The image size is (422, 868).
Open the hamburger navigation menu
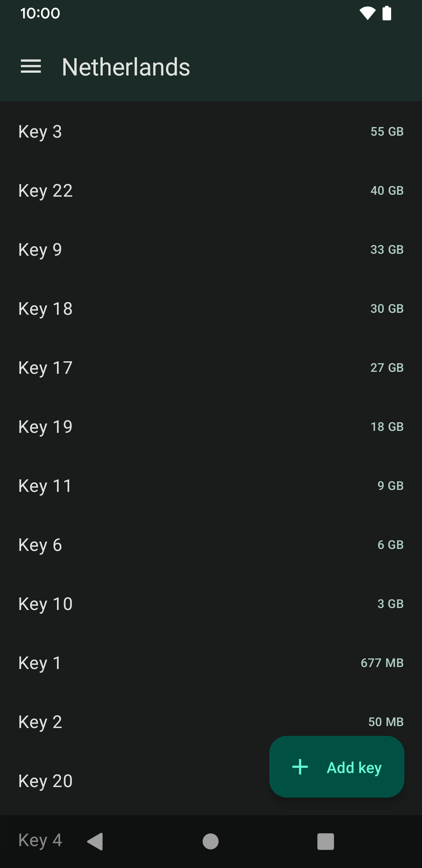(31, 66)
